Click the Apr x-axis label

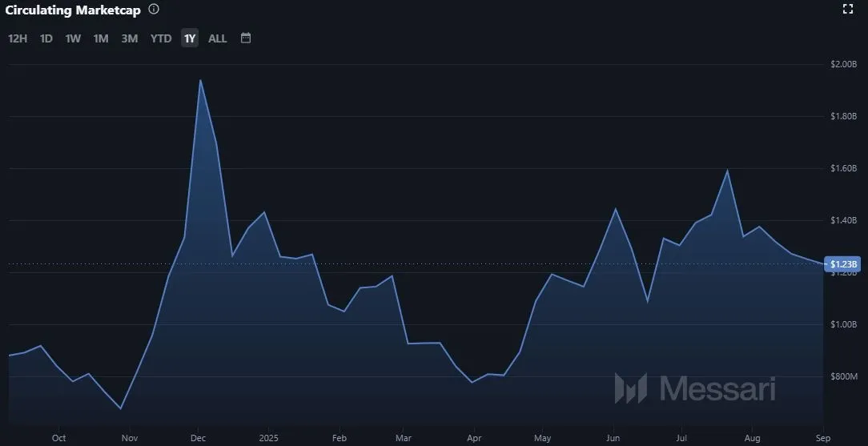(x=474, y=438)
